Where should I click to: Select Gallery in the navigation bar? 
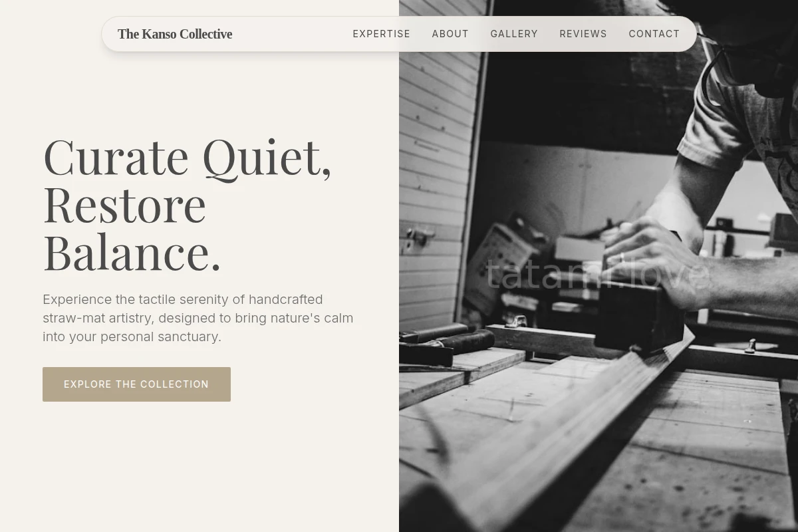tap(514, 34)
